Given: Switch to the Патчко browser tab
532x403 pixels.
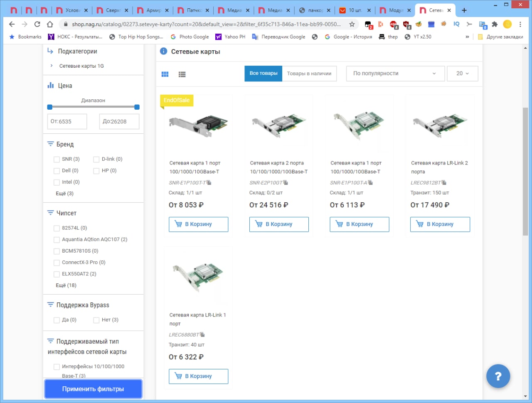Looking at the screenshot, I should point(193,10).
